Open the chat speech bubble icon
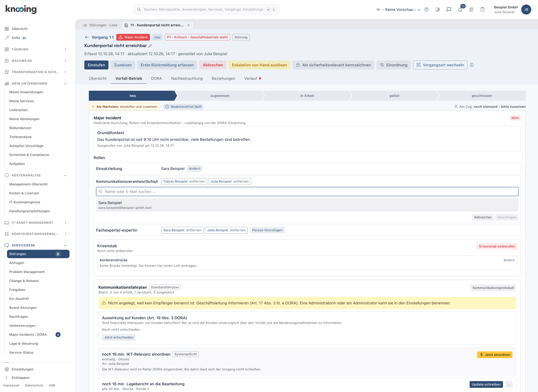The width and height of the screenshot is (538, 392). click(x=449, y=10)
